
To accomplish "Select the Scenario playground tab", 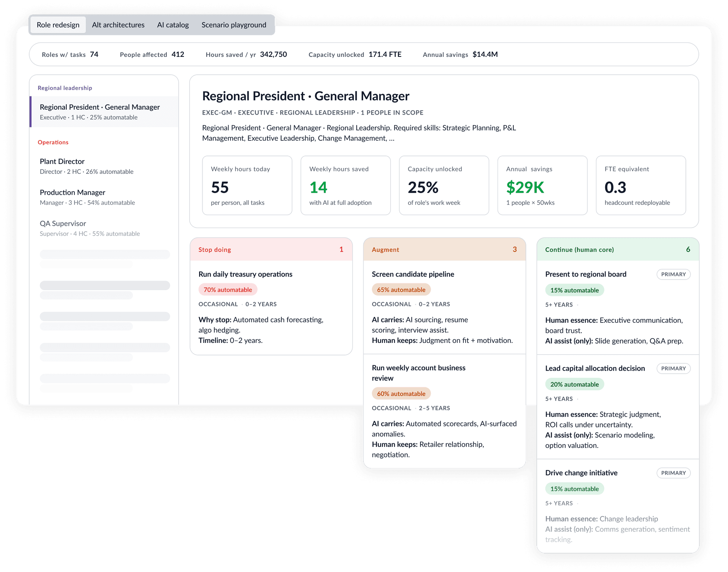I will (234, 25).
